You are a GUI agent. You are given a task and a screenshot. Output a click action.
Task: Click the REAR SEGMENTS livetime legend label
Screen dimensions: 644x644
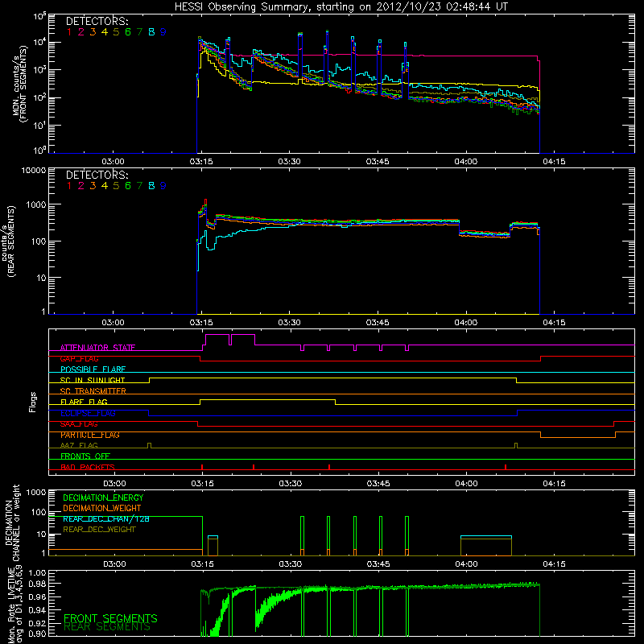[x=107, y=627]
